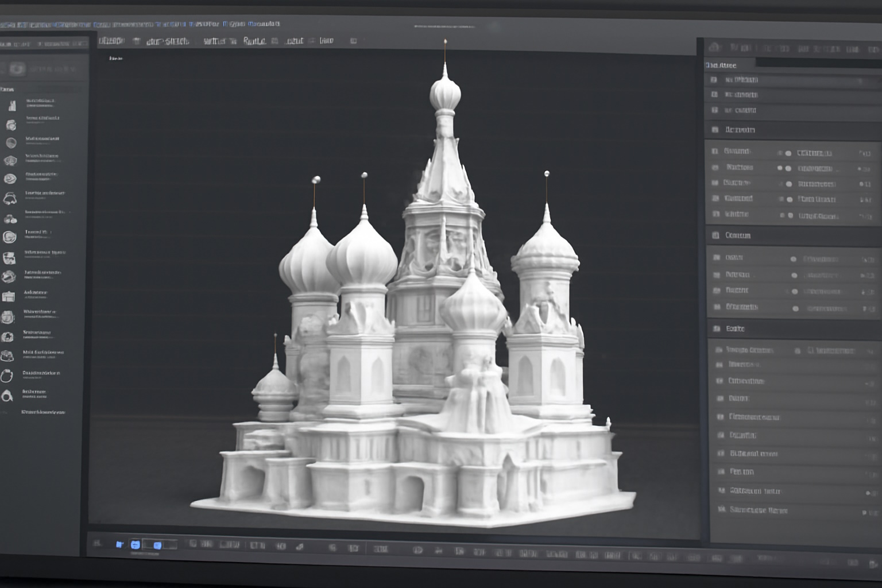Image resolution: width=882 pixels, height=588 pixels.
Task: Select the faceted gem icon in left panel
Action: (10, 161)
